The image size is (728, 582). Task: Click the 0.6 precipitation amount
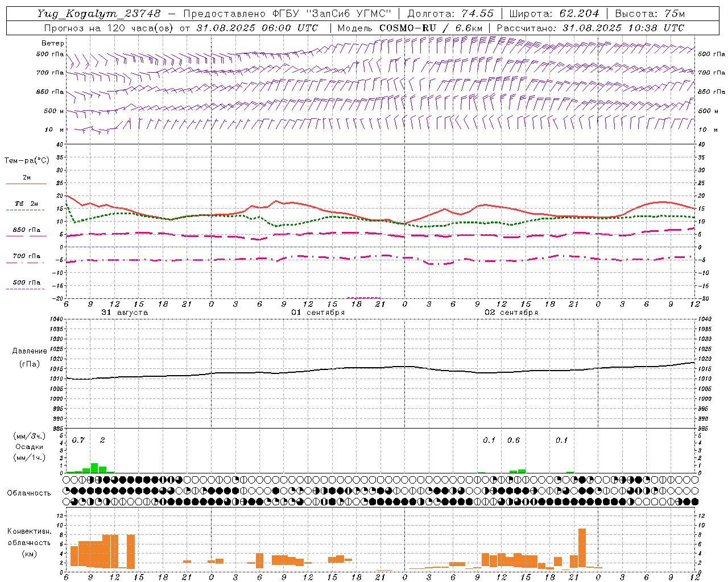pyautogui.click(x=514, y=440)
